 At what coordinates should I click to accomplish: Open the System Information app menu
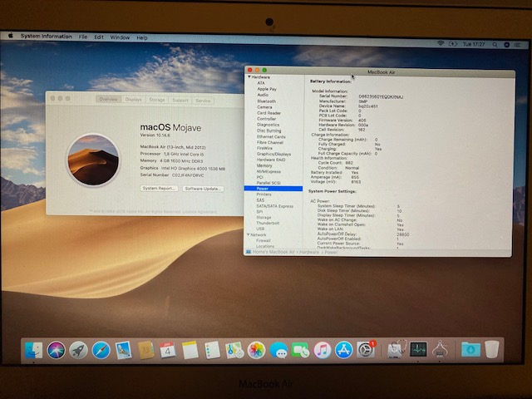click(x=47, y=36)
